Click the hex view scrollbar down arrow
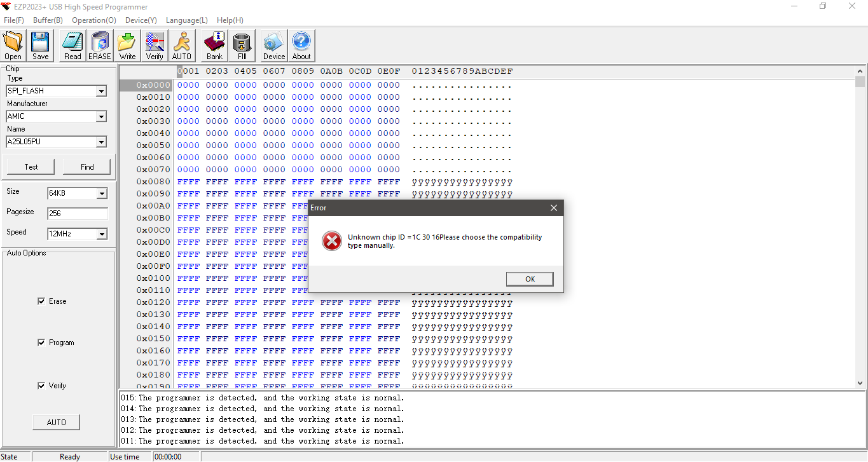The image size is (868, 462). (x=860, y=383)
